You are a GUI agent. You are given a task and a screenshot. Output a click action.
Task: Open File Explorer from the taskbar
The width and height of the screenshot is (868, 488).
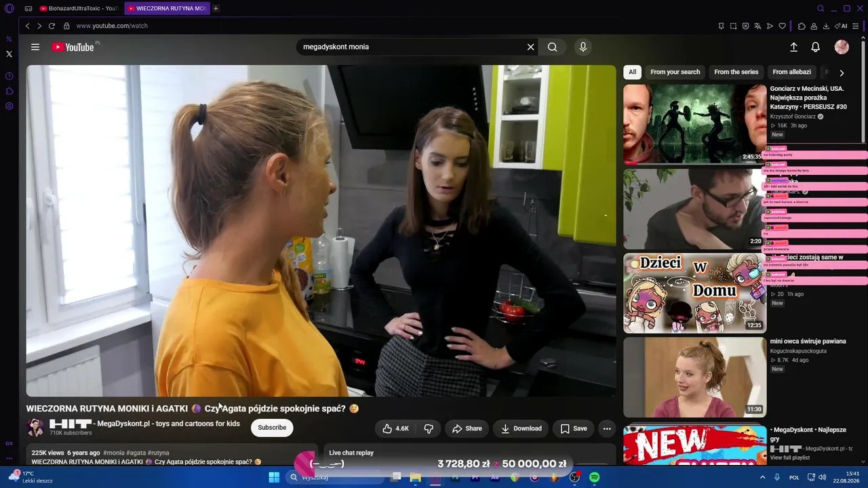coord(415,477)
